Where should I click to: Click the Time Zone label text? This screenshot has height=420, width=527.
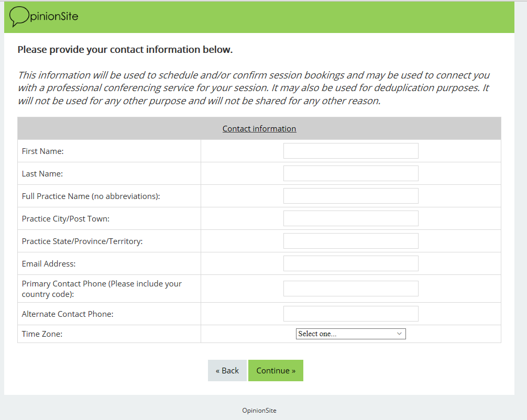click(x=42, y=334)
